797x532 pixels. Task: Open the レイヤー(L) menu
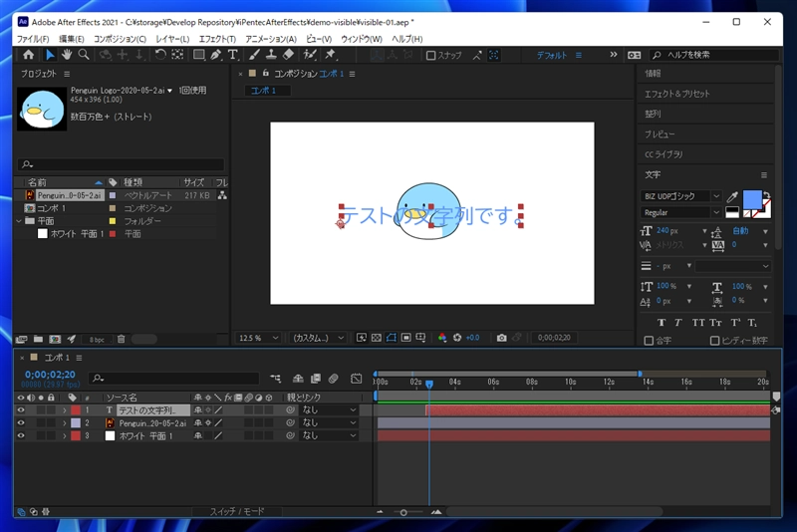point(172,39)
